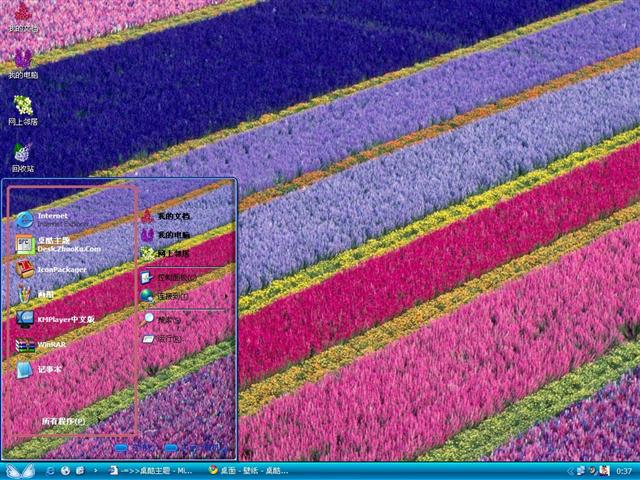Click the tray icon beside the clock
The height and width of the screenshot is (480, 640).
click(604, 471)
